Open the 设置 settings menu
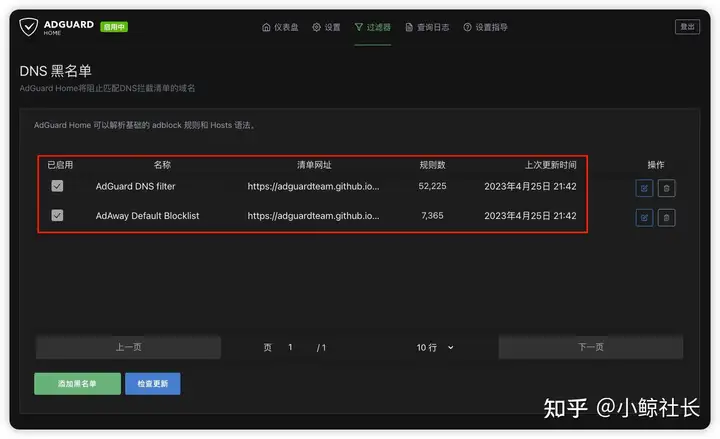Viewport: 720px width, 439px height. (326, 28)
